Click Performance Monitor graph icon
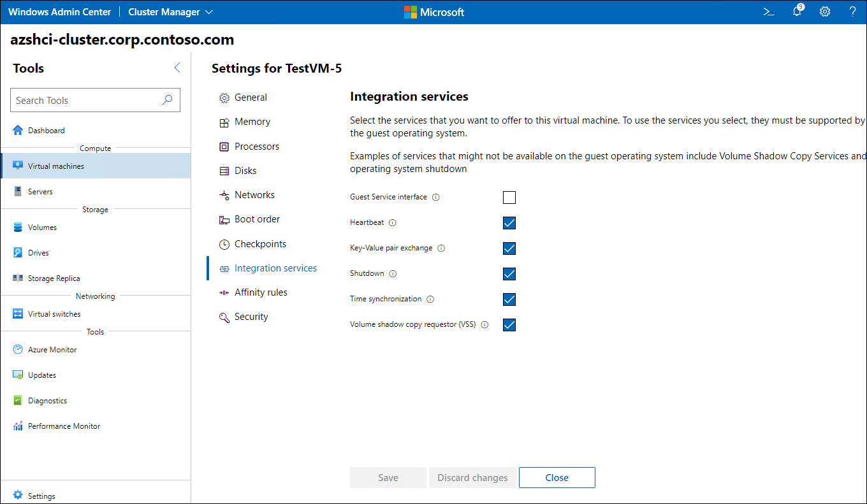The height and width of the screenshot is (504, 867). click(18, 426)
